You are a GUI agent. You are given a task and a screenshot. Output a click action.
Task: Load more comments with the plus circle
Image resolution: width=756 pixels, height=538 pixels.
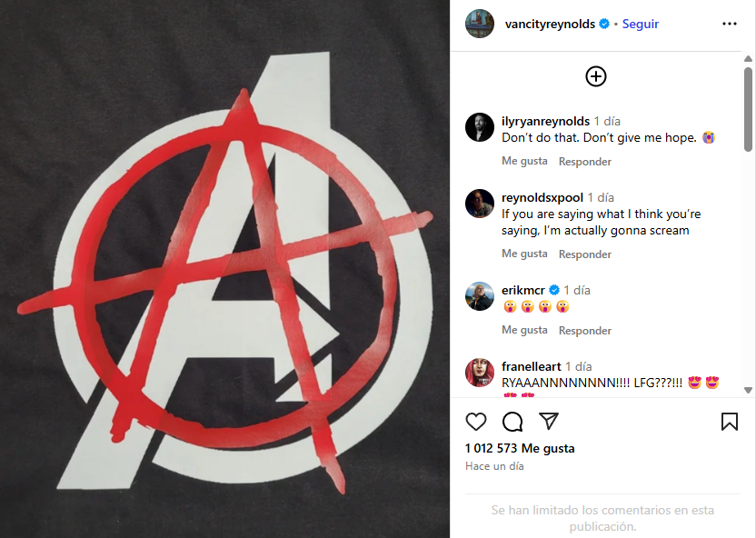click(596, 76)
